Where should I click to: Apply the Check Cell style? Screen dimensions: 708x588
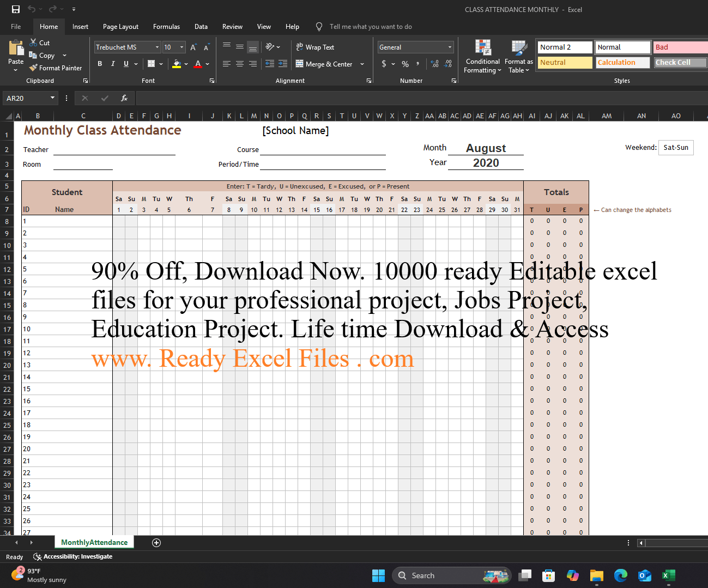[x=680, y=63]
